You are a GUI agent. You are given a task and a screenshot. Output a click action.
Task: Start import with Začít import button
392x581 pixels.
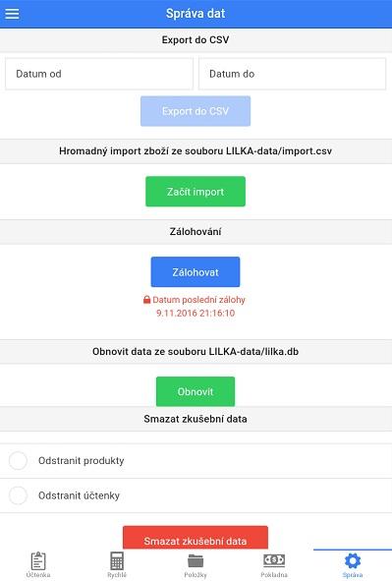point(196,192)
